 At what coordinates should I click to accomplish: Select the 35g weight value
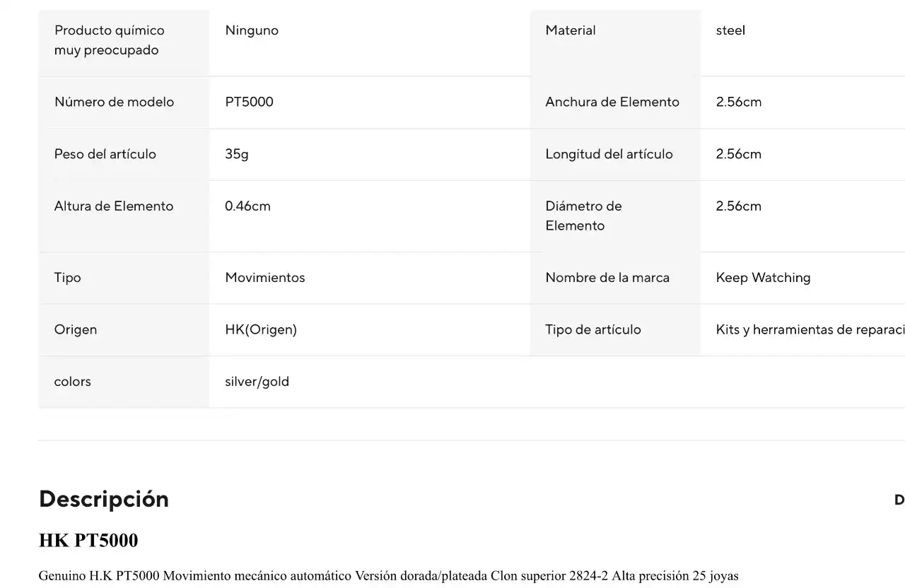pyautogui.click(x=237, y=154)
